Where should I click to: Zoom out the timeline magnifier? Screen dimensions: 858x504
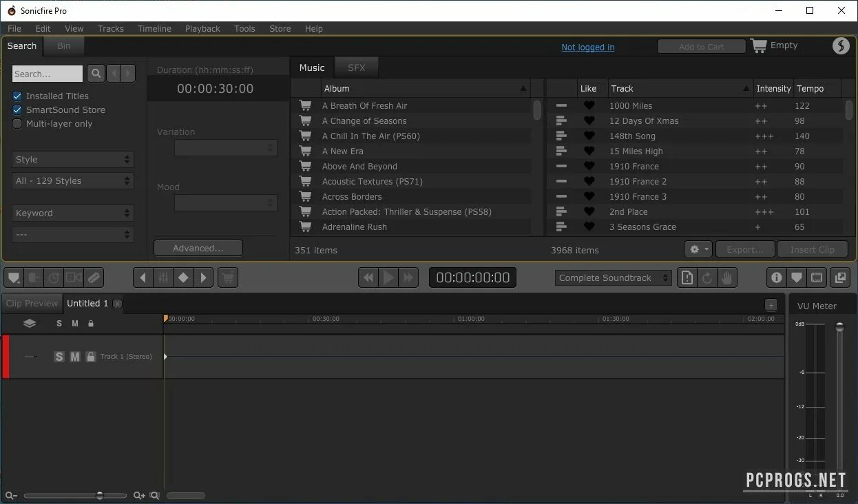click(11, 495)
